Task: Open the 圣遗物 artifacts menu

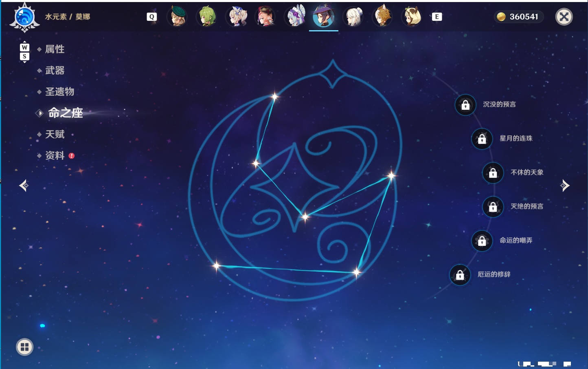Action: pos(59,92)
